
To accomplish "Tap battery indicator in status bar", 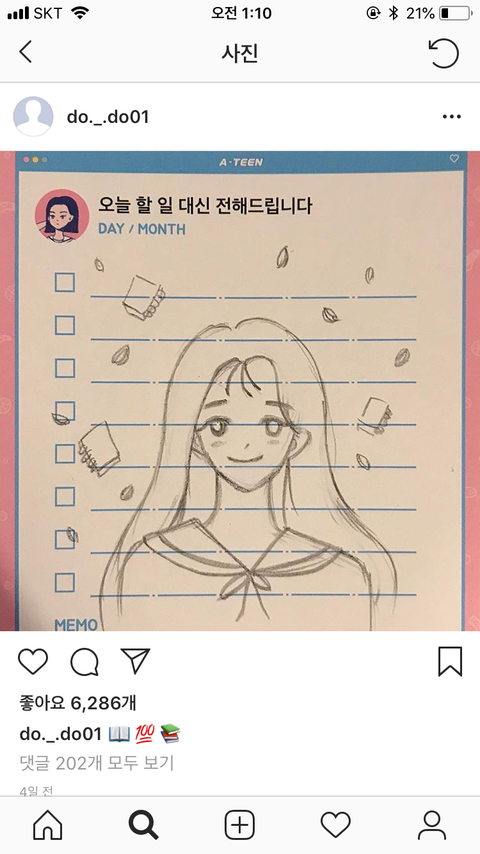I will (x=455, y=13).
